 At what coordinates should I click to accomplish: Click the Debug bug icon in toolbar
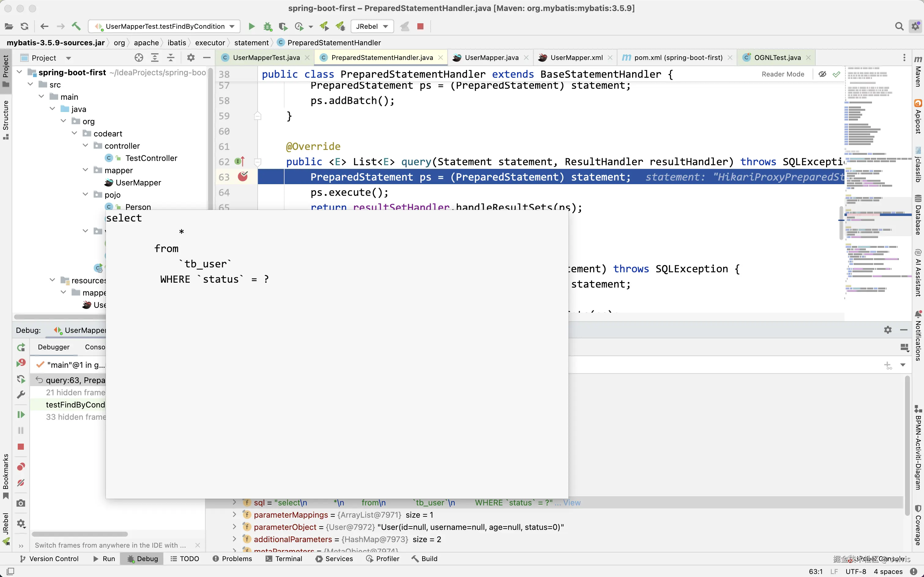click(x=267, y=26)
